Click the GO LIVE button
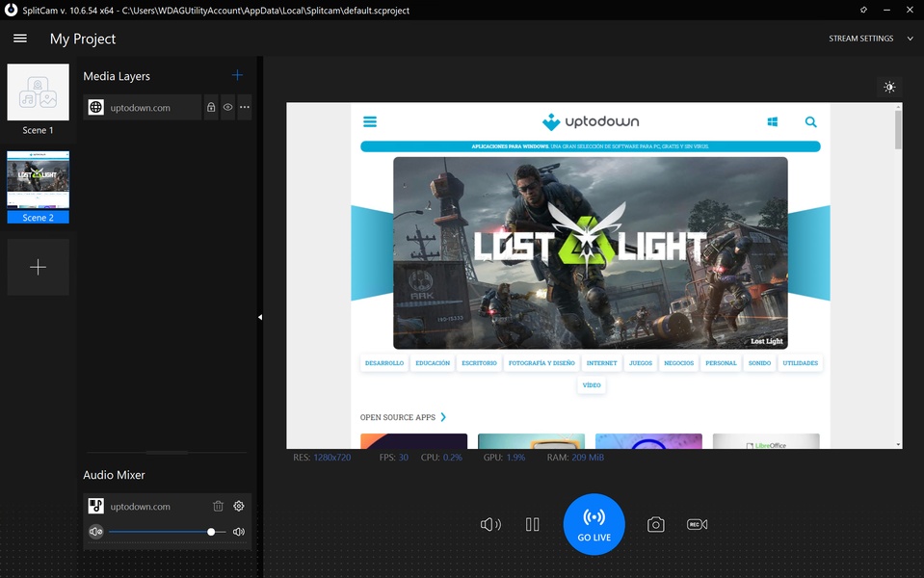Image resolution: width=924 pixels, height=578 pixels. coord(594,524)
